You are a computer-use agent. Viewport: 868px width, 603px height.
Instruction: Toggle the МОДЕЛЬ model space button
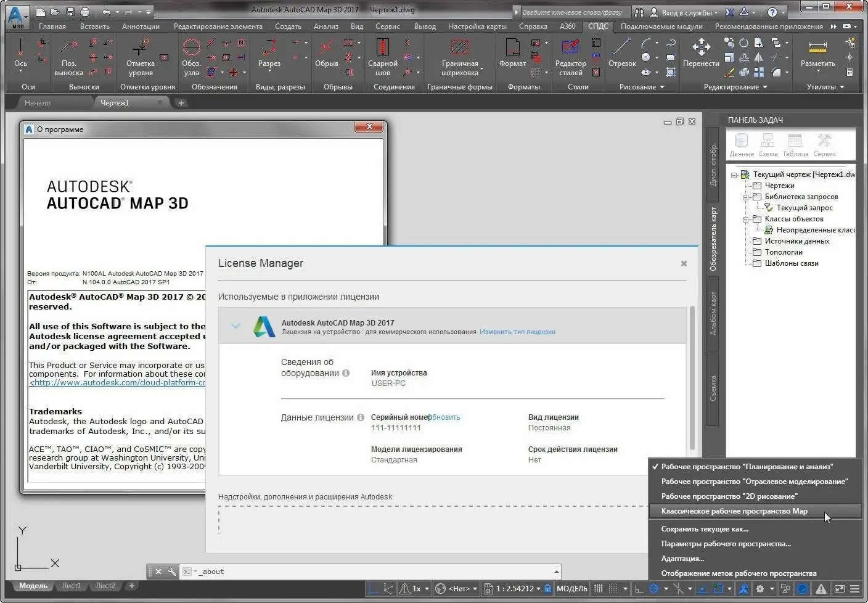572,589
